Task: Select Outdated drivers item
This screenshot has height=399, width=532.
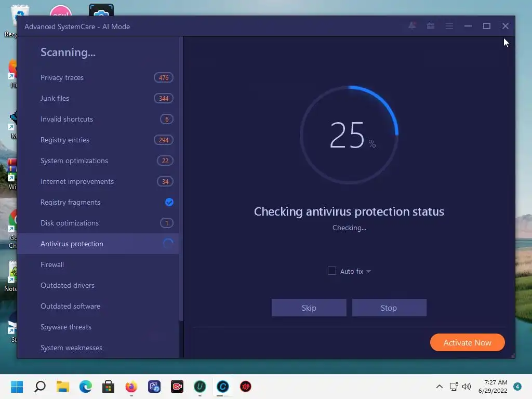Action: (x=98, y=285)
